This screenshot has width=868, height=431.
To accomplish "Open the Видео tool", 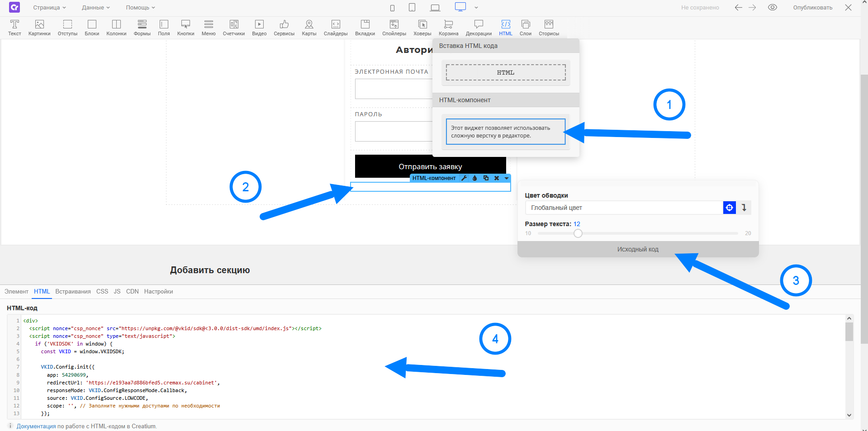I will click(x=259, y=27).
